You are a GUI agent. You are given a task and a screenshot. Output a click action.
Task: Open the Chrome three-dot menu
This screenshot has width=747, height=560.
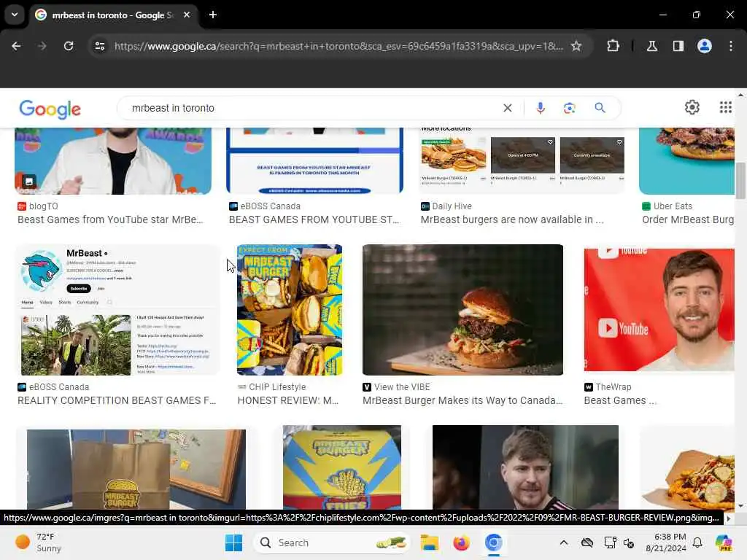(731, 46)
